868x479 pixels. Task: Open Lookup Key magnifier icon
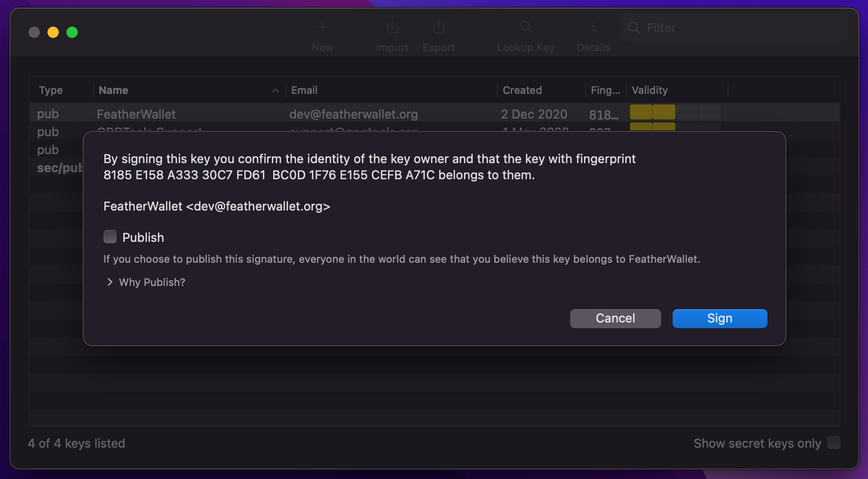point(526,27)
